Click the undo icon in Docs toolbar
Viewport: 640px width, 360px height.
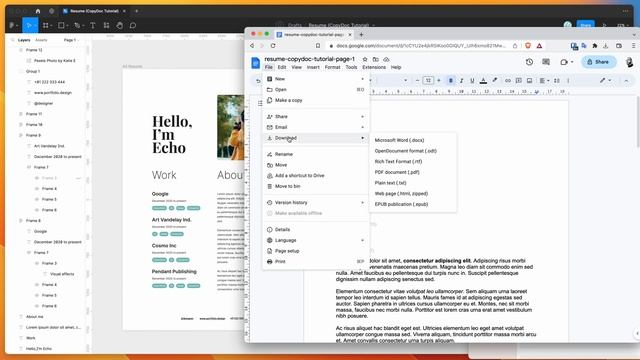coord(258,81)
